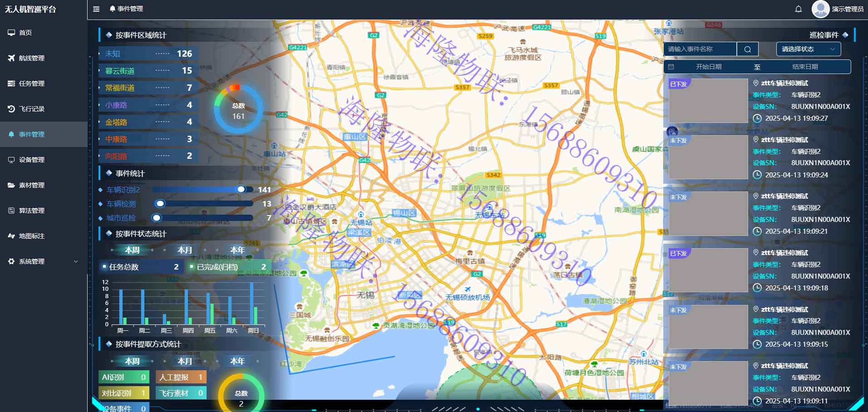Open the 开始日期 date picker

708,67
